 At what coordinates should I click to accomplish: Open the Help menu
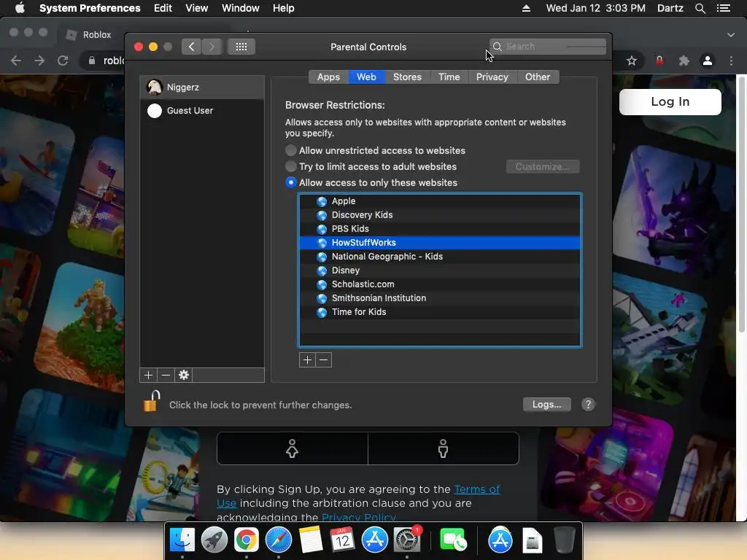click(x=284, y=8)
